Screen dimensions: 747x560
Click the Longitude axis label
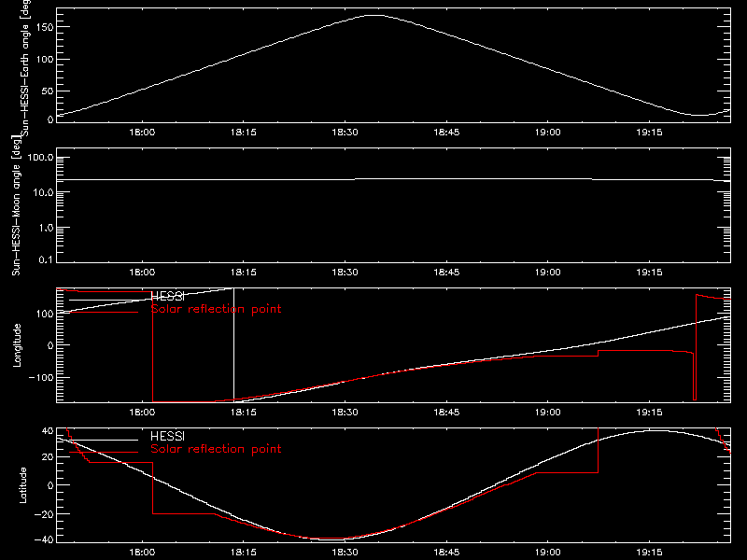click(x=17, y=345)
